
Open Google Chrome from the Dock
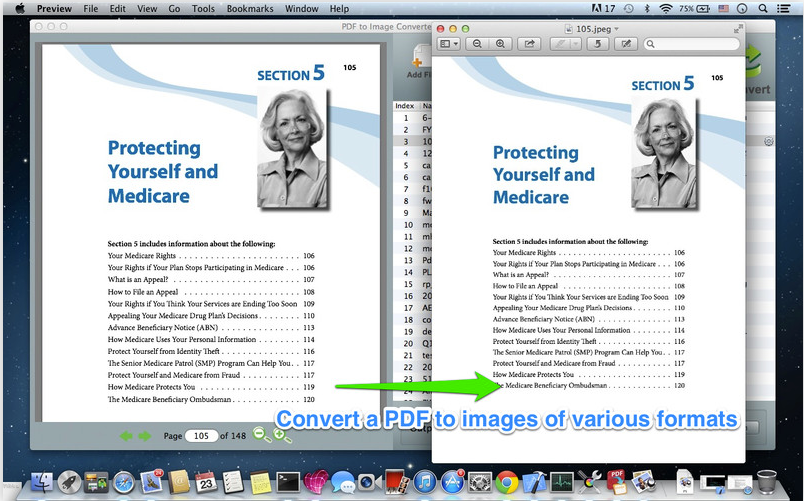tap(507, 482)
